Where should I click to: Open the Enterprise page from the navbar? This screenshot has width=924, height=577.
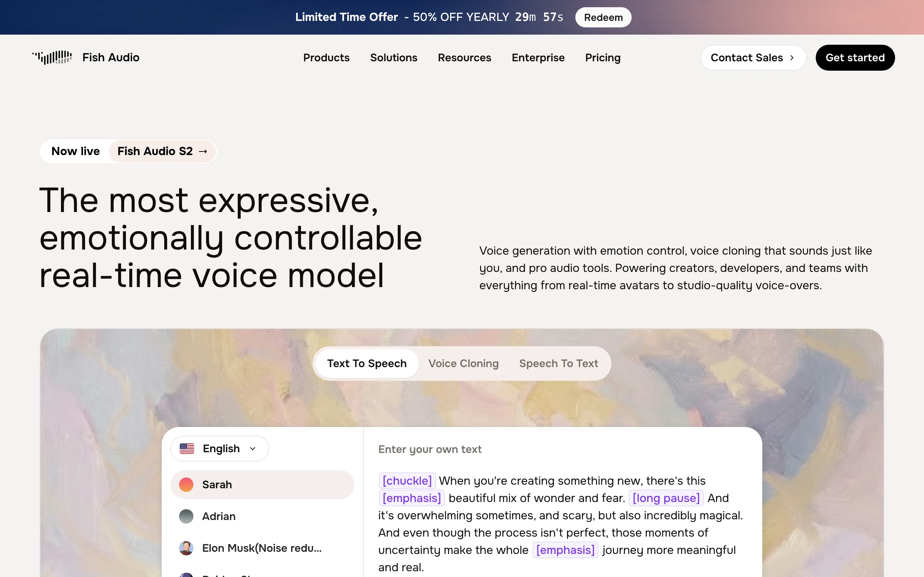[538, 58]
